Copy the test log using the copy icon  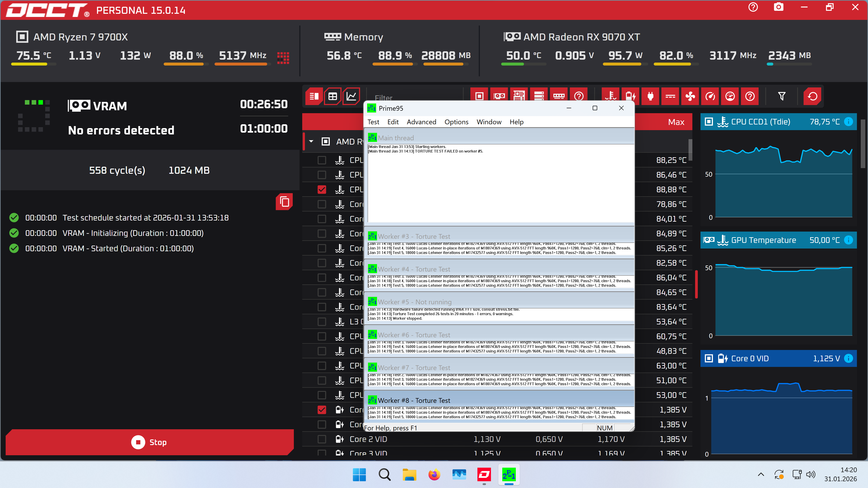pos(284,202)
